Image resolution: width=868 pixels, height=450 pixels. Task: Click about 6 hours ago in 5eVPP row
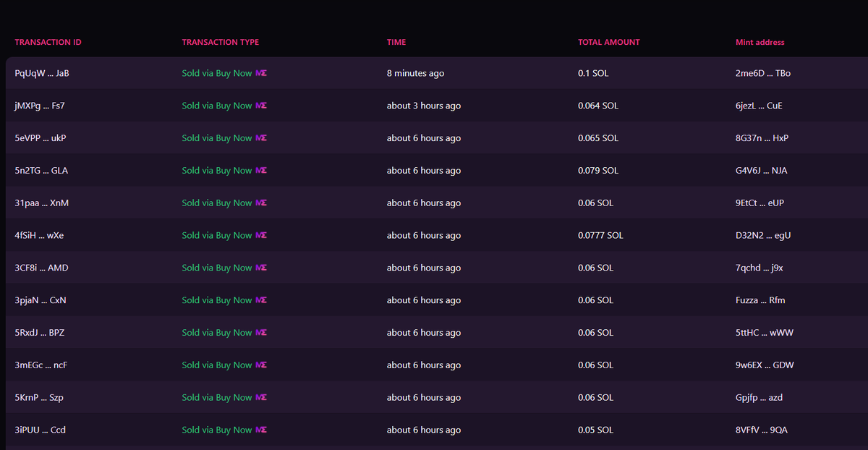point(424,138)
